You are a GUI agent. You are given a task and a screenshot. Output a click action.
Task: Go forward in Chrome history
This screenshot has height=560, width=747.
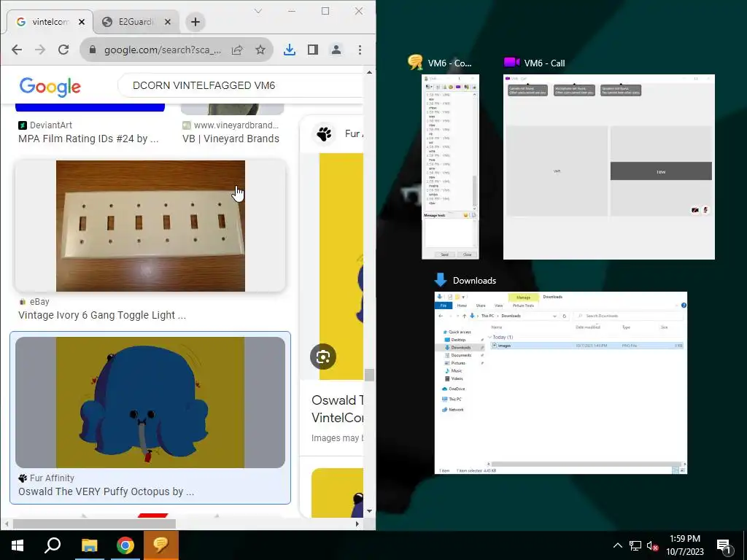pos(40,50)
